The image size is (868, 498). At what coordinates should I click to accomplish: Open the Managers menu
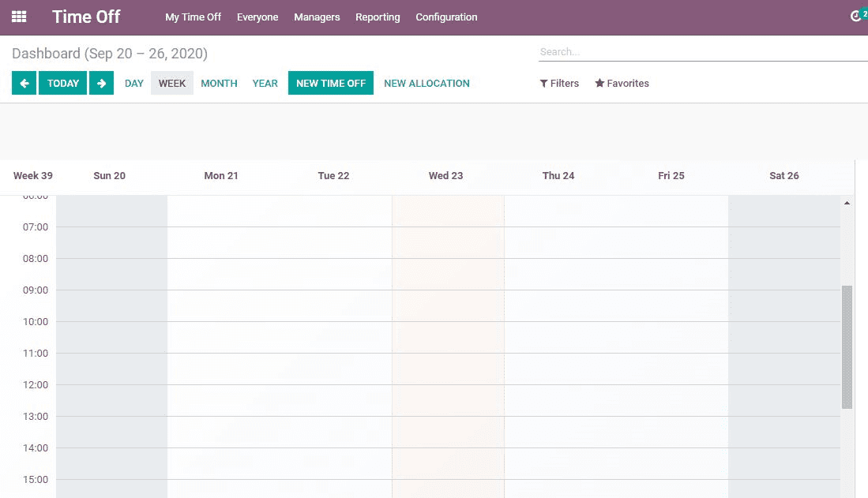317,17
